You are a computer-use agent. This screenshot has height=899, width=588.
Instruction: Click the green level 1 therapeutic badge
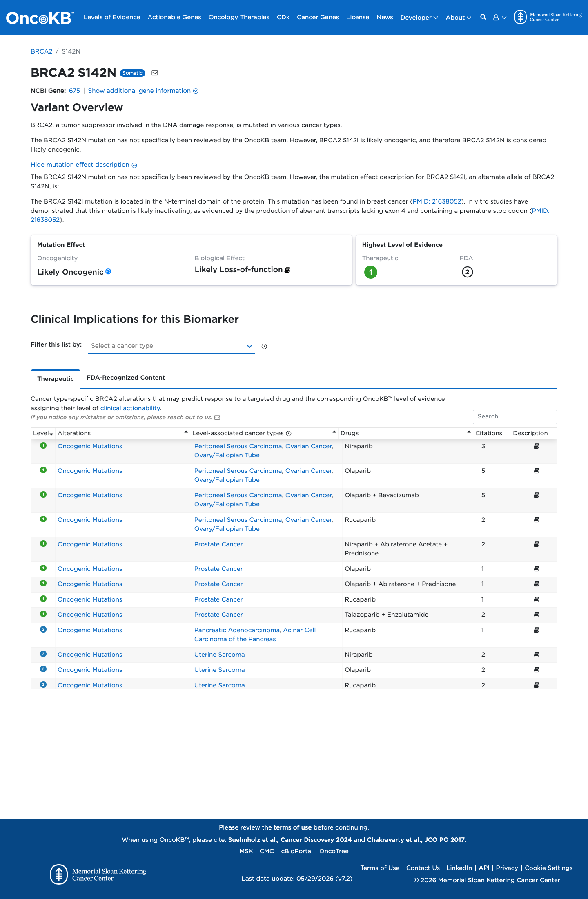coord(371,272)
